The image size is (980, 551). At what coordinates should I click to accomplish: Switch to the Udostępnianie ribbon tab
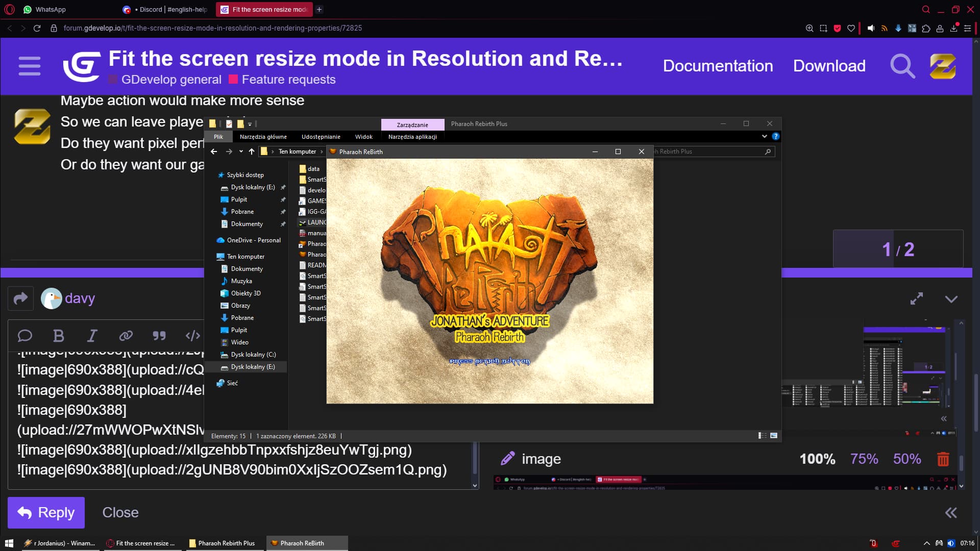pos(321,137)
